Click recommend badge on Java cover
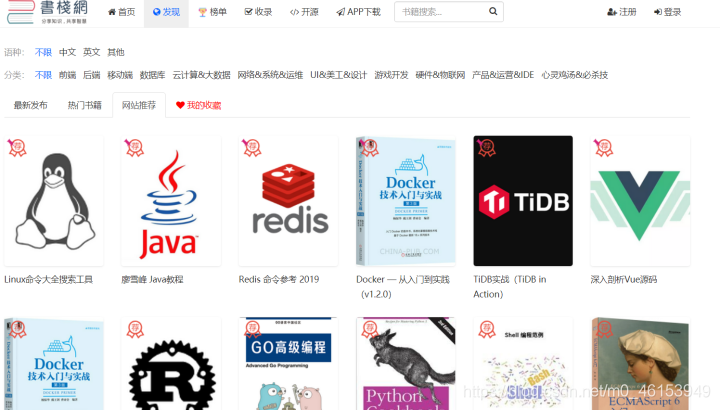Image resolution: width=720 pixels, height=410 pixels. tap(135, 148)
